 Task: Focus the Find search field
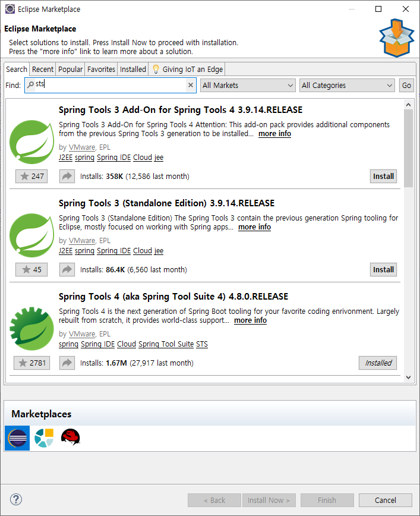[x=110, y=85]
